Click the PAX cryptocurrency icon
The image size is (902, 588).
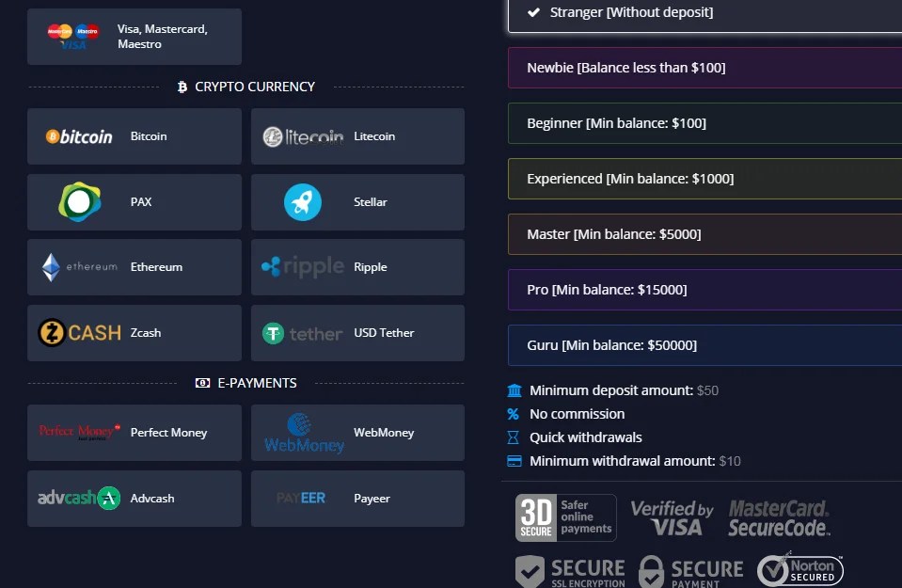(134, 201)
